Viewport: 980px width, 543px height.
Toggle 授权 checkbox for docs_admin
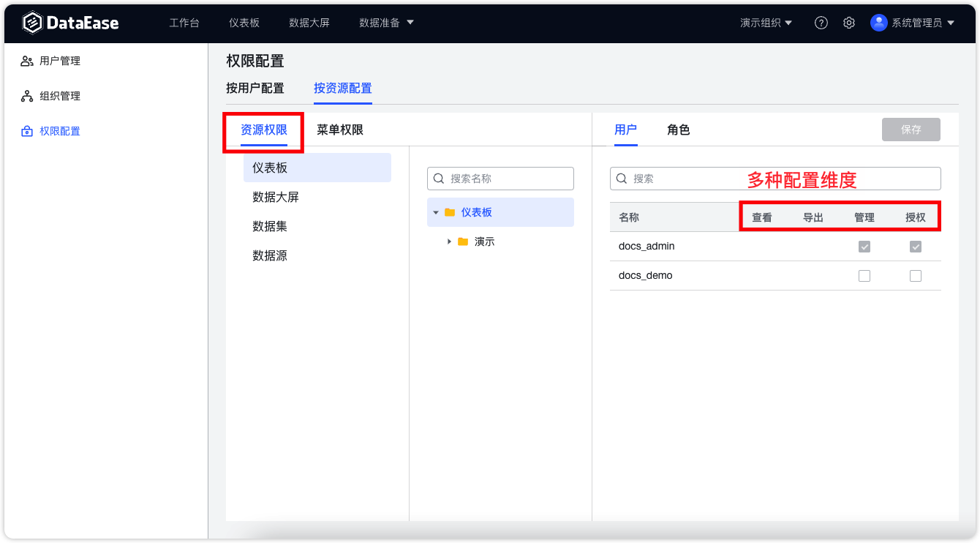916,247
